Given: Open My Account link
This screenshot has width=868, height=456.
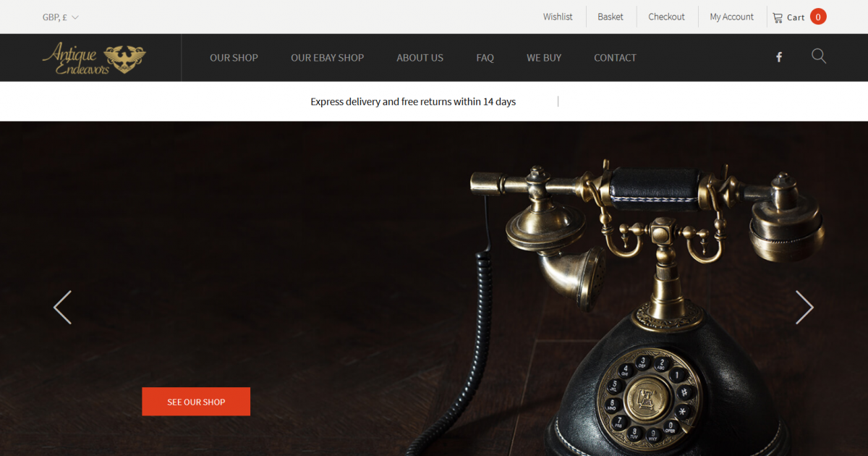Looking at the screenshot, I should pos(731,17).
